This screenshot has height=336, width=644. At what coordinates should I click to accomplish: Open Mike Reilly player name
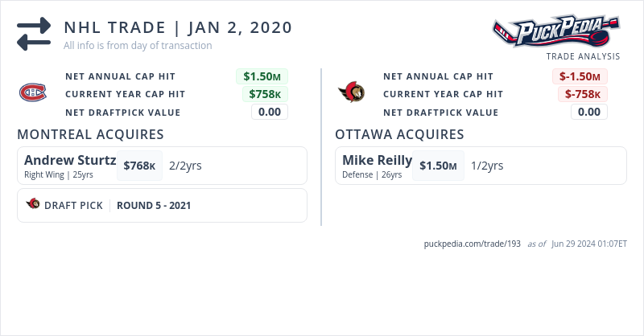coord(377,160)
